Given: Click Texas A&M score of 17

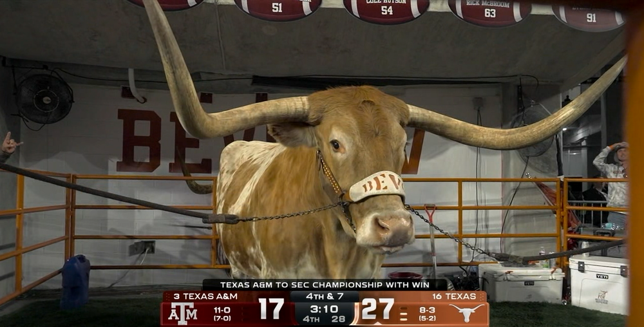Looking at the screenshot, I should point(271,309).
